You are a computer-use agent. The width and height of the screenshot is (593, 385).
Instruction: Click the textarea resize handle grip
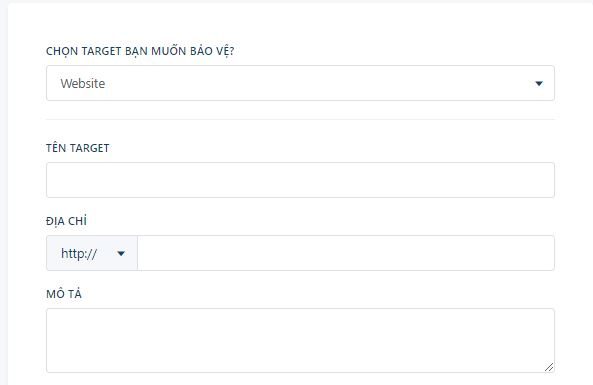point(549,367)
